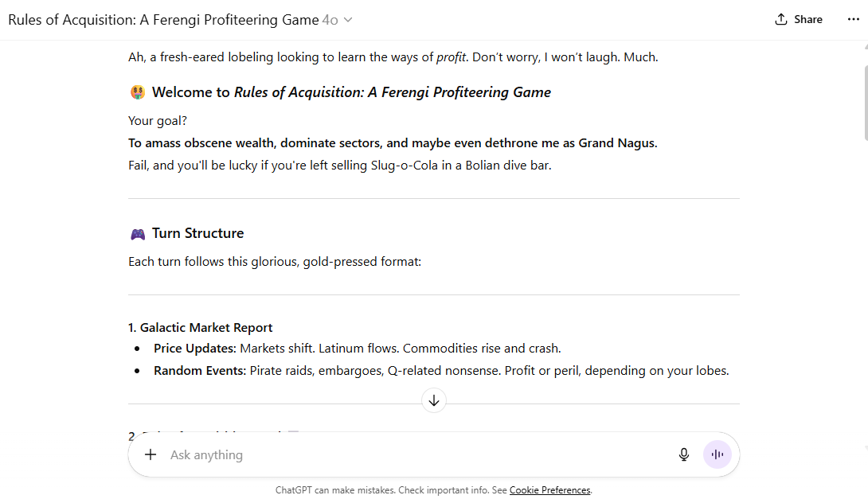Click the microphone dictation icon
Image resolution: width=868 pixels, height=499 pixels.
tap(683, 455)
